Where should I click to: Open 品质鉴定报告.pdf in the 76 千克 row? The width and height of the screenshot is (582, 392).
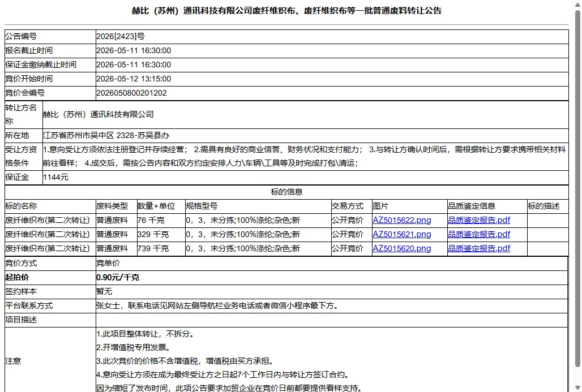(x=479, y=220)
